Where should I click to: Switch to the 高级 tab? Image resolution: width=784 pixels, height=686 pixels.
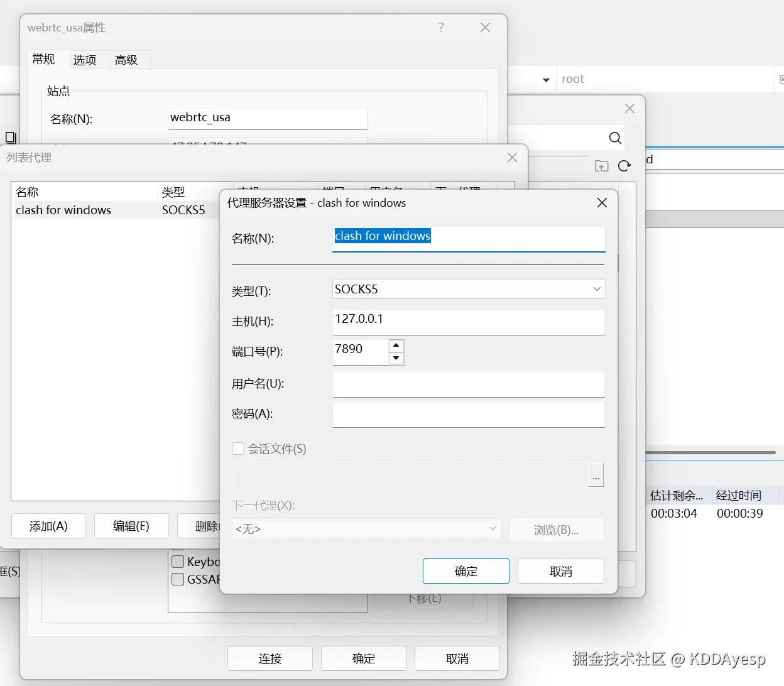pos(126,60)
